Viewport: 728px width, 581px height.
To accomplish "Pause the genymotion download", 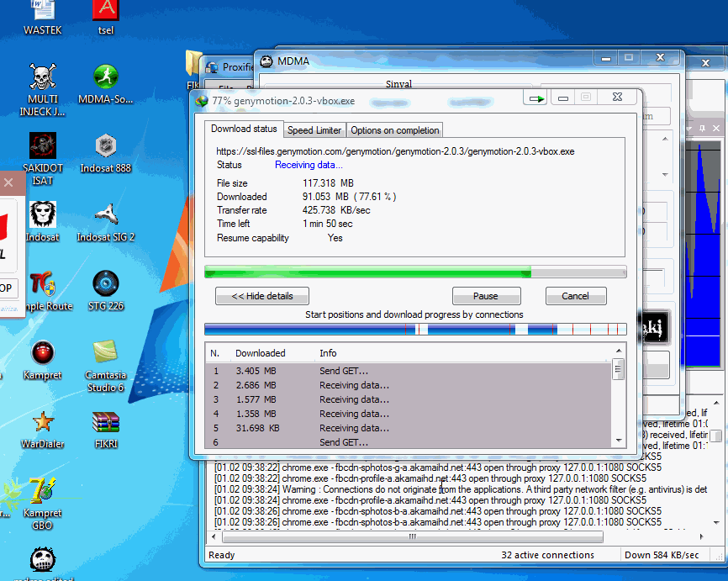I will point(486,296).
